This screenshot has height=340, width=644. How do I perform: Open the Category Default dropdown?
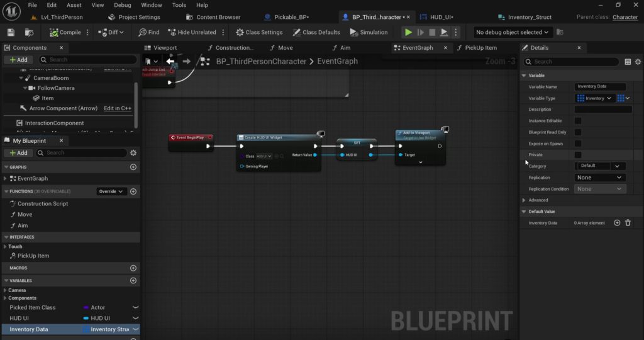pyautogui.click(x=617, y=166)
